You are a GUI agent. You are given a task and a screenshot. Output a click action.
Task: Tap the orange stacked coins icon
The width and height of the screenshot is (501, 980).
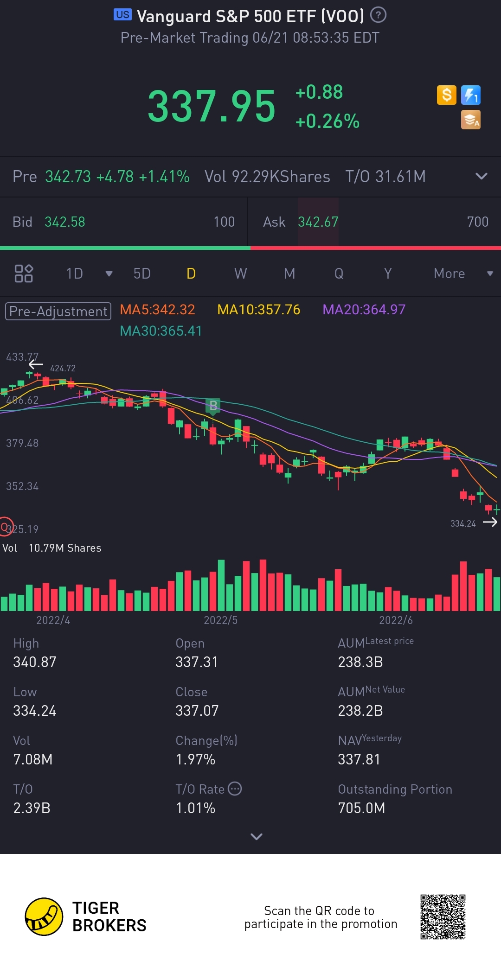[x=470, y=120]
